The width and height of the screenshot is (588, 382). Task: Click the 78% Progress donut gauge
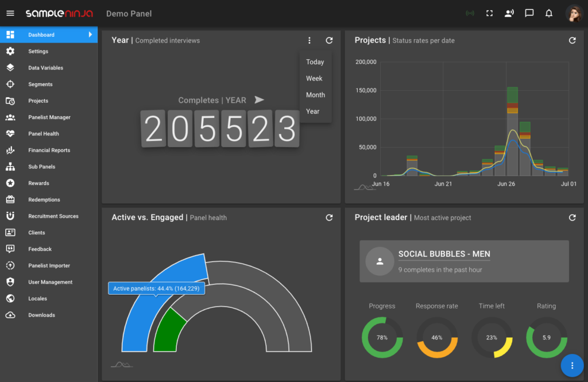[382, 337]
